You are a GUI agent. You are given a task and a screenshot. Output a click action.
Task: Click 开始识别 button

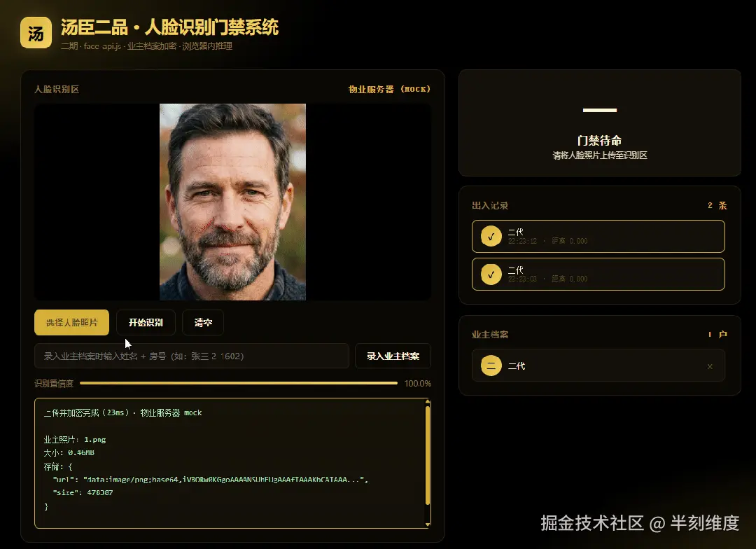(146, 322)
